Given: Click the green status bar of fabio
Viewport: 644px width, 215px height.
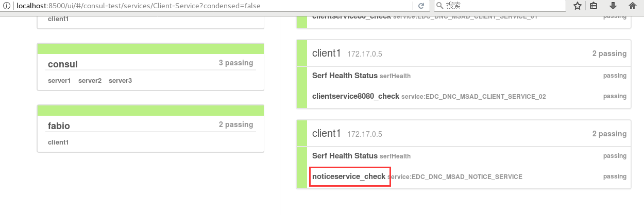Looking at the screenshot, I should (150, 110).
